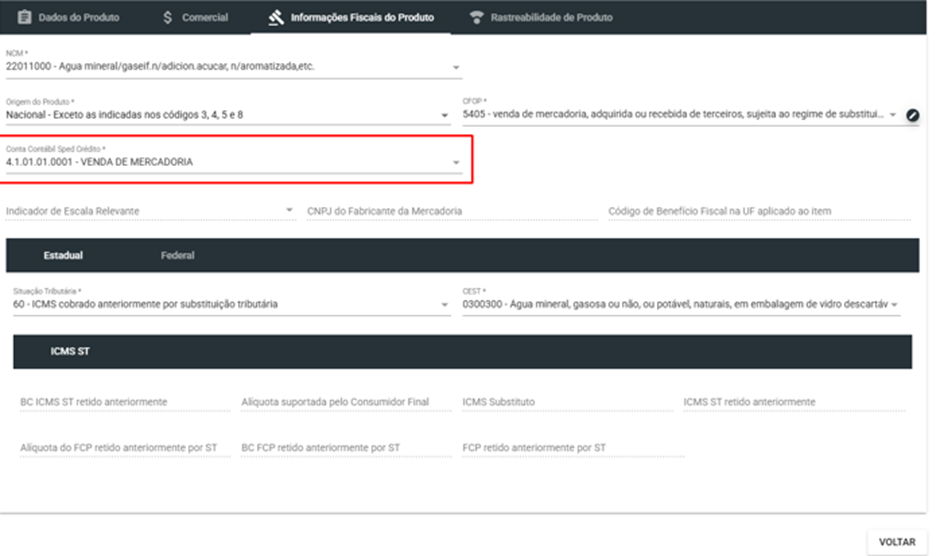Expand the NCM dropdown arrow

click(x=456, y=67)
